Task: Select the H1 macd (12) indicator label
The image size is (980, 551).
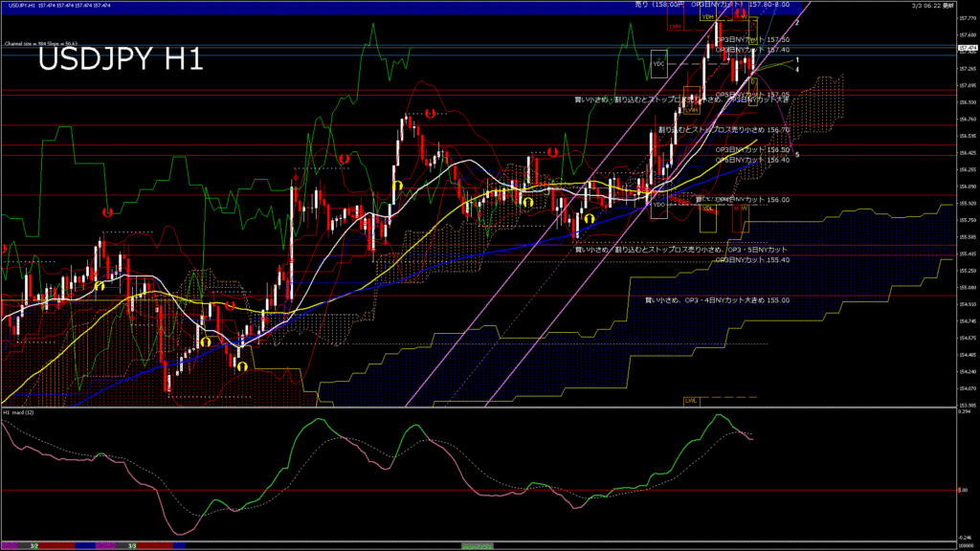Action: pyautogui.click(x=19, y=412)
